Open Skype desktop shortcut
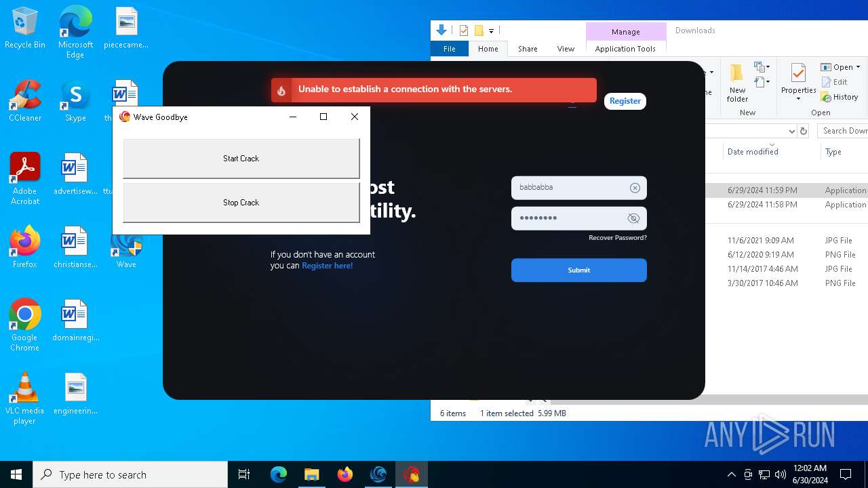 pyautogui.click(x=75, y=102)
